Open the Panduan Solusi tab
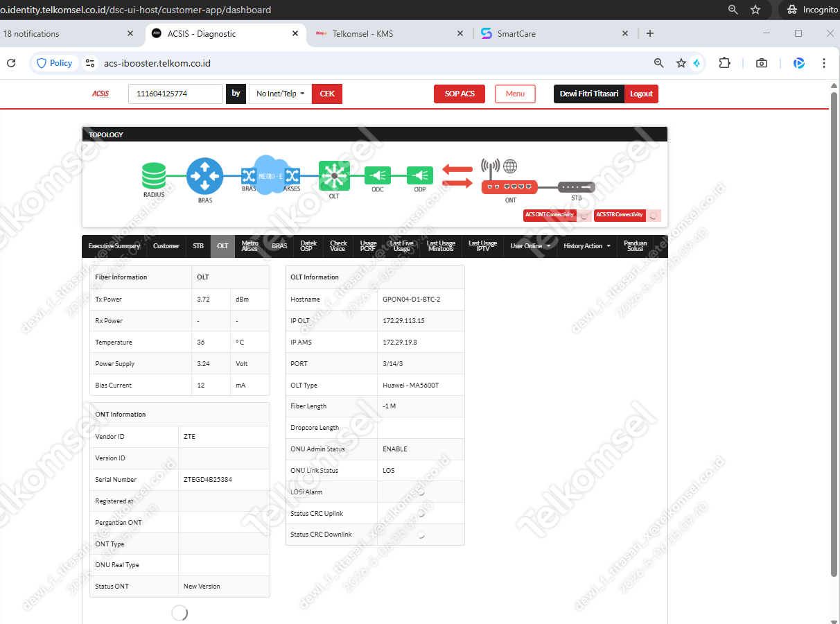840x624 pixels. pyautogui.click(x=636, y=246)
